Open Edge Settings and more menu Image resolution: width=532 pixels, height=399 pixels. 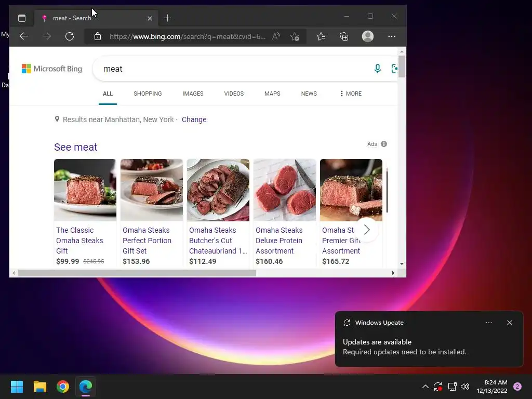pos(392,36)
